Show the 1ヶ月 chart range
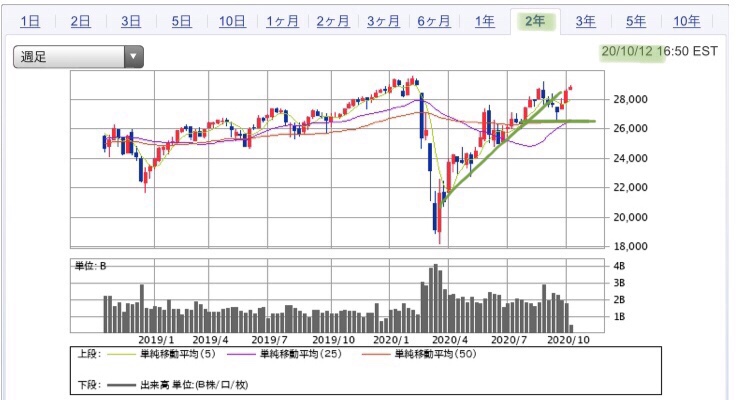Screen dimensions: 745x400 [282, 21]
